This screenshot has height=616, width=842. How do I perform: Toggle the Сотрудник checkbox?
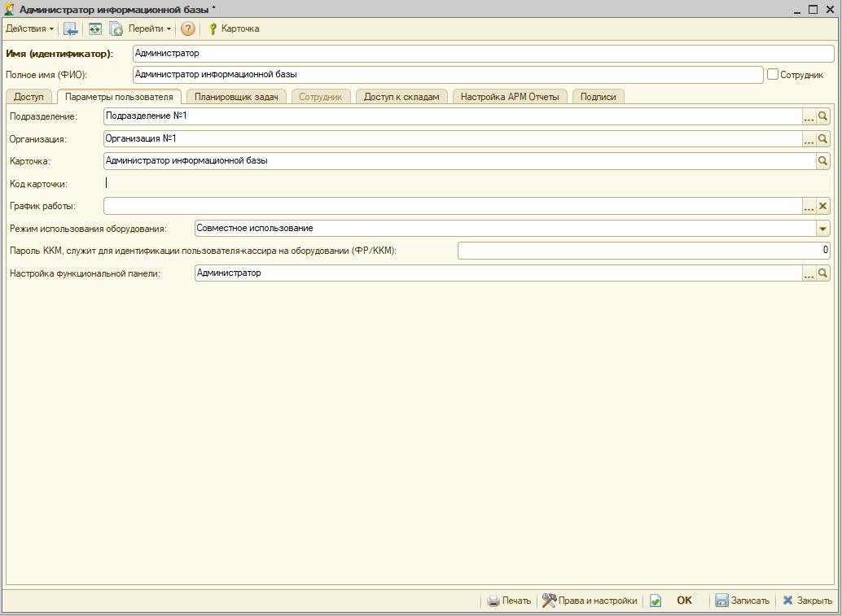pos(773,74)
